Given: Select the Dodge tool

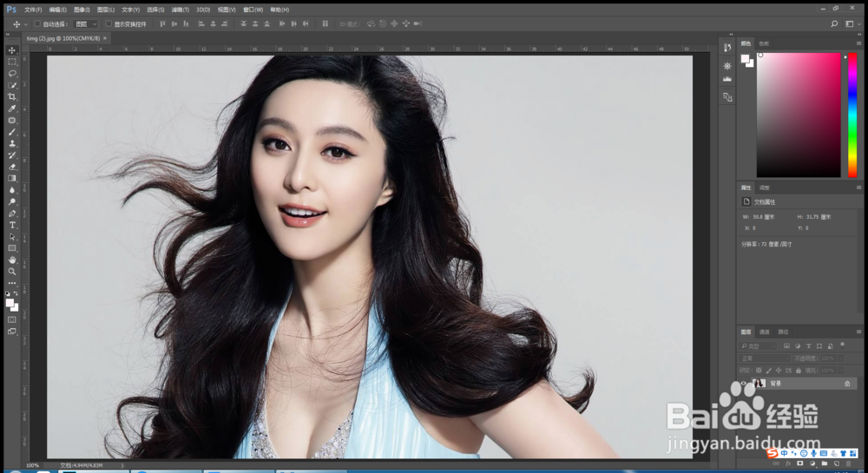Looking at the screenshot, I should click(11, 202).
